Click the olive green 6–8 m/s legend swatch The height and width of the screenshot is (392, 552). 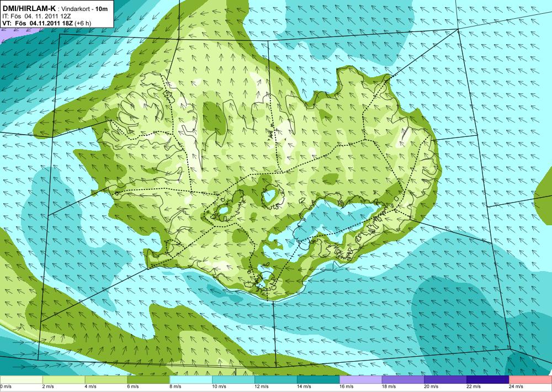[x=148, y=380]
